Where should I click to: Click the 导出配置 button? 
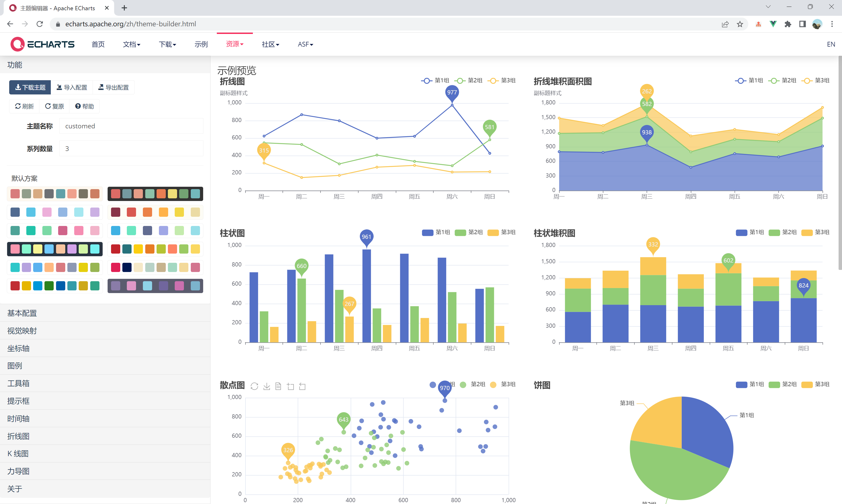pyautogui.click(x=113, y=87)
